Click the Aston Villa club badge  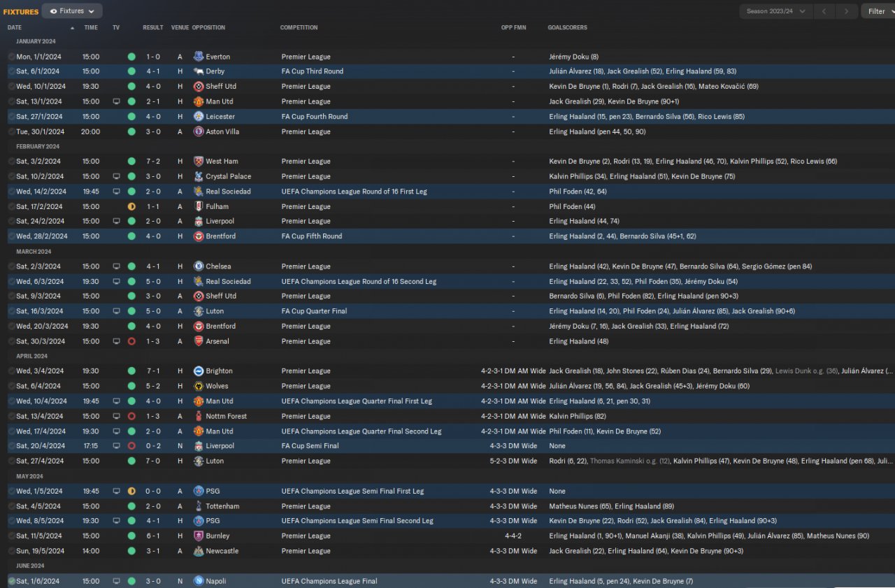[199, 131]
